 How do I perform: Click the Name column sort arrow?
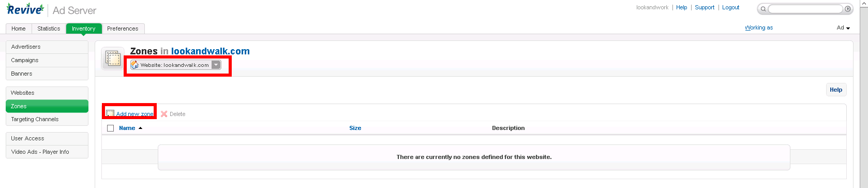(140, 128)
